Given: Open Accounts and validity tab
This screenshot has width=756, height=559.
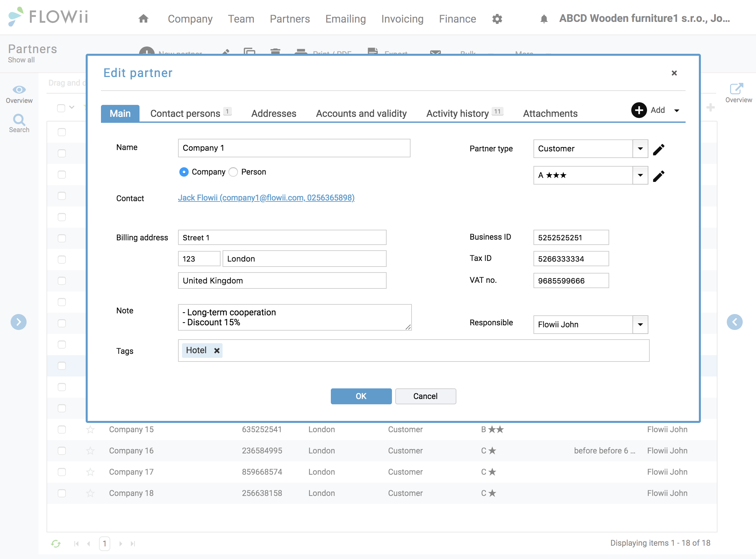Looking at the screenshot, I should [x=361, y=114].
